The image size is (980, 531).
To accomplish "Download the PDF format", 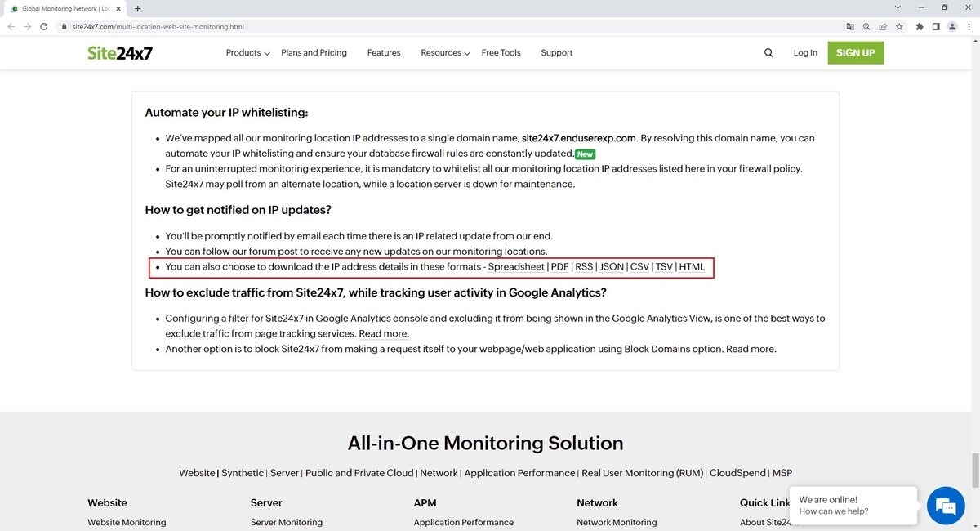I will click(x=559, y=267).
